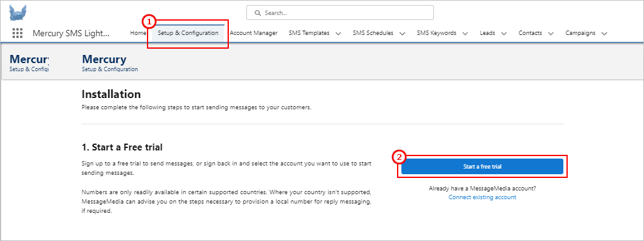
Task: Open the Account Manager tab
Action: [x=253, y=33]
